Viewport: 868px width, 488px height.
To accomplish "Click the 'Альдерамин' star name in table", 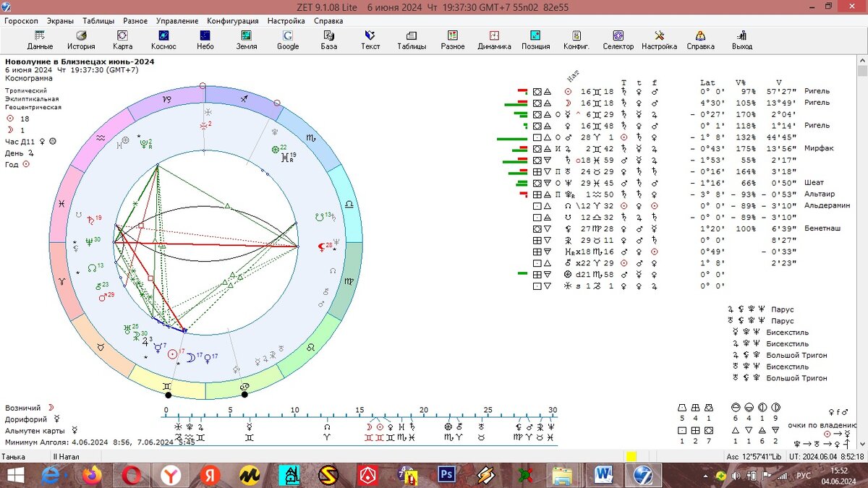I will tap(826, 205).
